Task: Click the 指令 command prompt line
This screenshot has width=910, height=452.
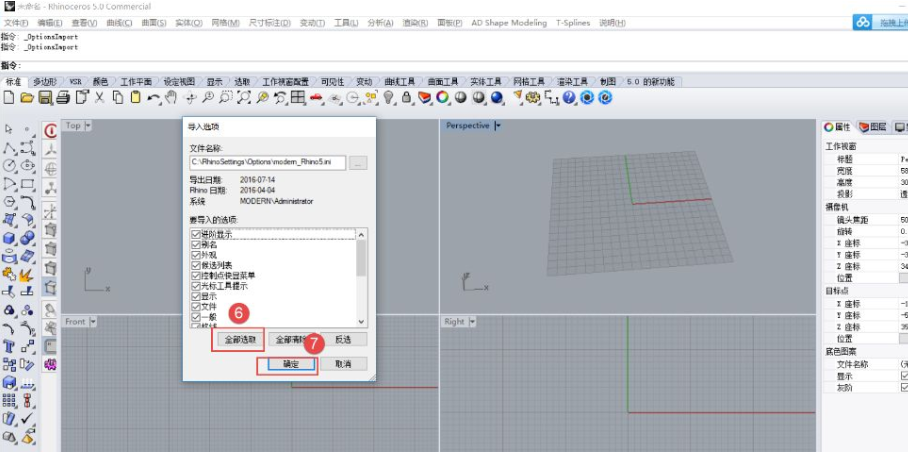Action: pyautogui.click(x=455, y=66)
